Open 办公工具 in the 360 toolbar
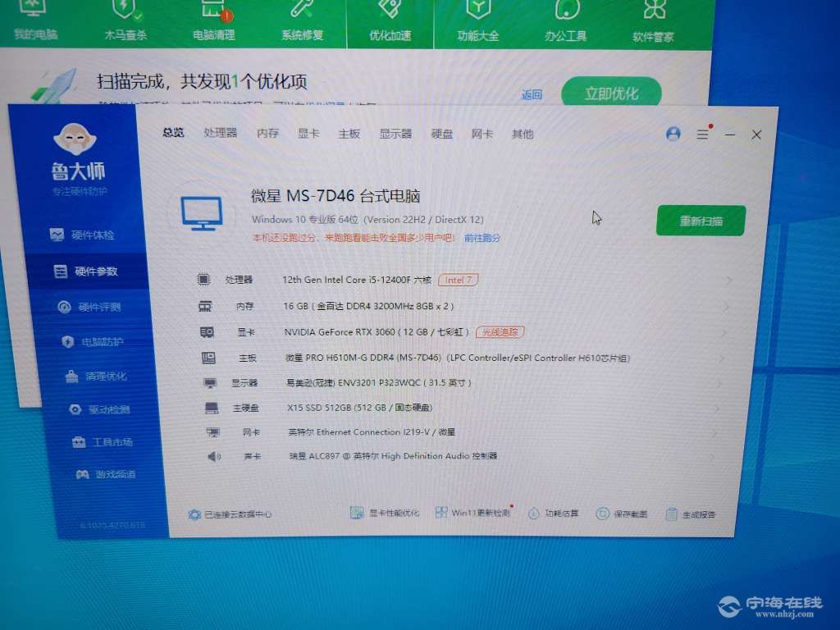 pyautogui.click(x=566, y=21)
